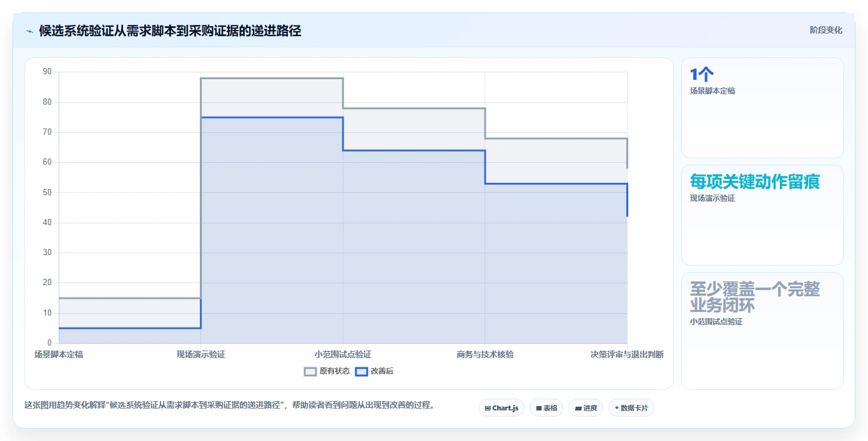Click the 商务与技术核验 x-axis label

[485, 354]
